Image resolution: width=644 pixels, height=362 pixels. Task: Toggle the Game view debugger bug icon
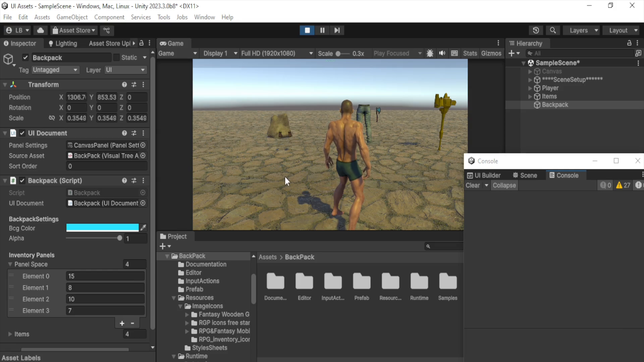(x=430, y=53)
